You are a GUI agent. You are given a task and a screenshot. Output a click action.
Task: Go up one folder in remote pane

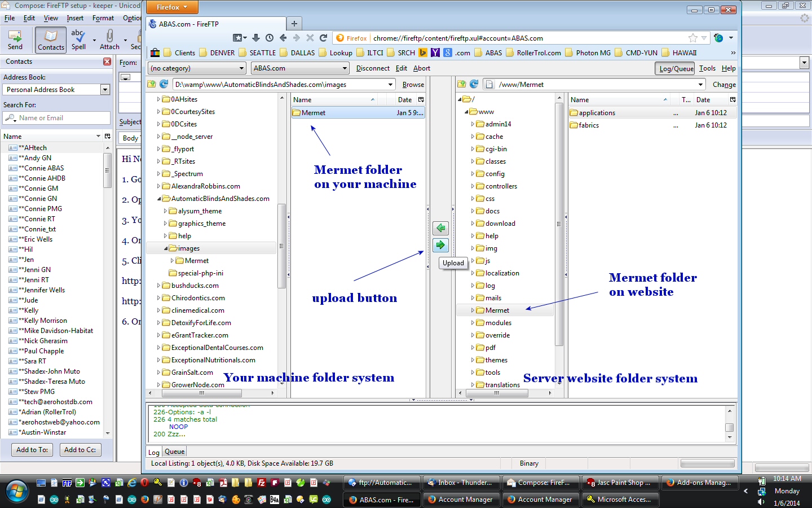[462, 84]
